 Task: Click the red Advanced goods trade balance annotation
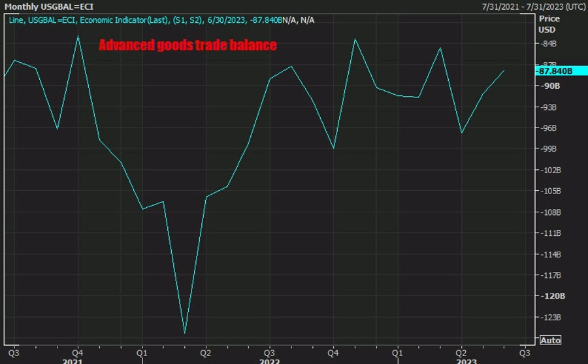click(x=188, y=45)
